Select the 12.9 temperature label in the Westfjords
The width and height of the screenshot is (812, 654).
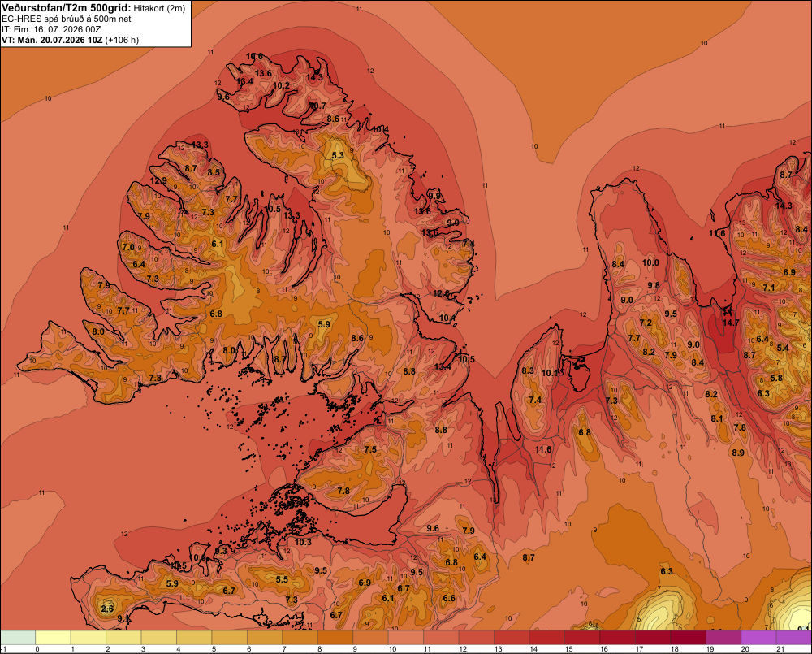158,181
